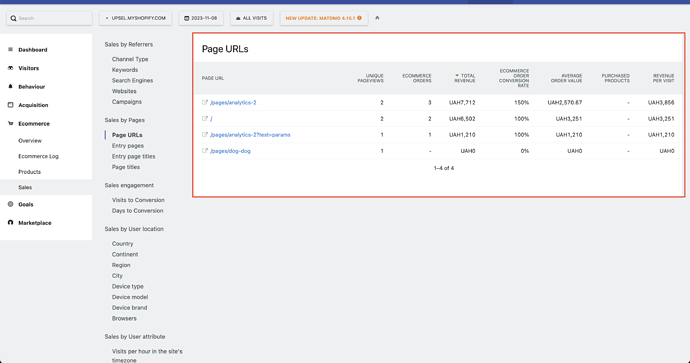
Task: Select Continent report
Action: (x=125, y=254)
